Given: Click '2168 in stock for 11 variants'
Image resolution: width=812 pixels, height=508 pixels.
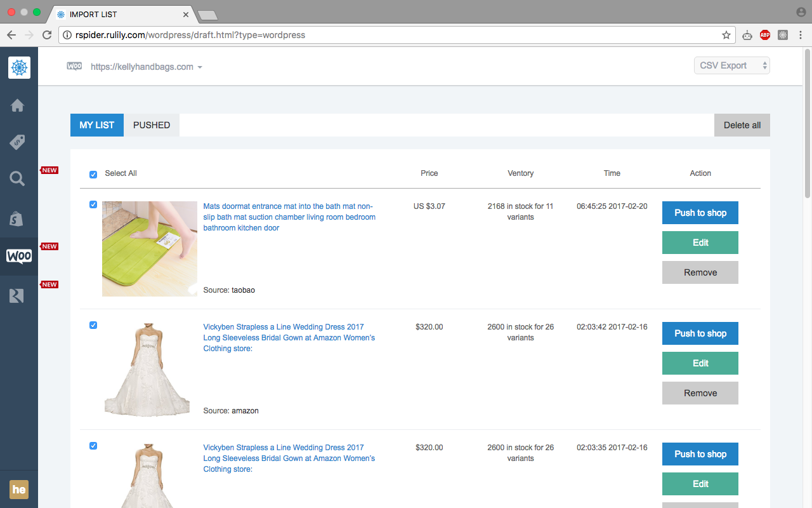Looking at the screenshot, I should 521,211.
